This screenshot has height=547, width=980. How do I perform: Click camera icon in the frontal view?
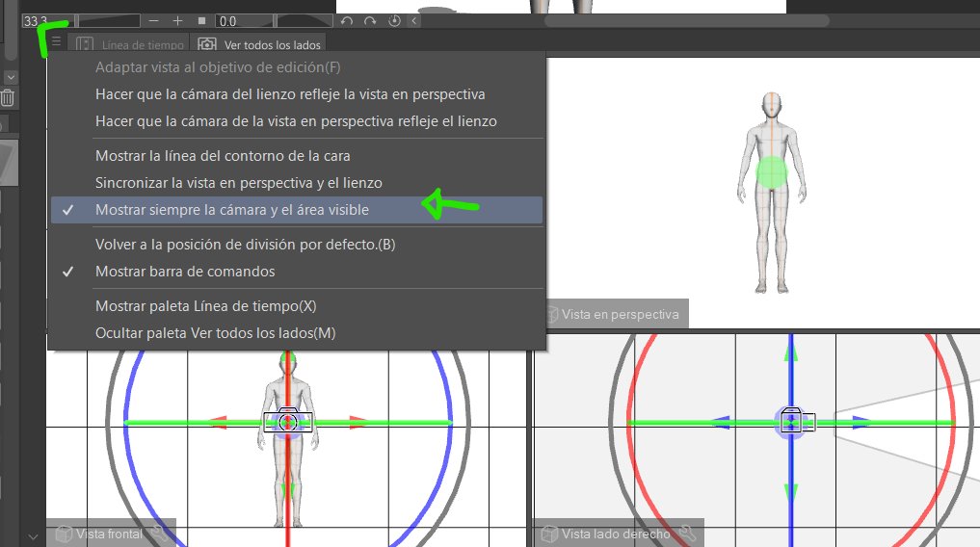pyautogui.click(x=287, y=422)
